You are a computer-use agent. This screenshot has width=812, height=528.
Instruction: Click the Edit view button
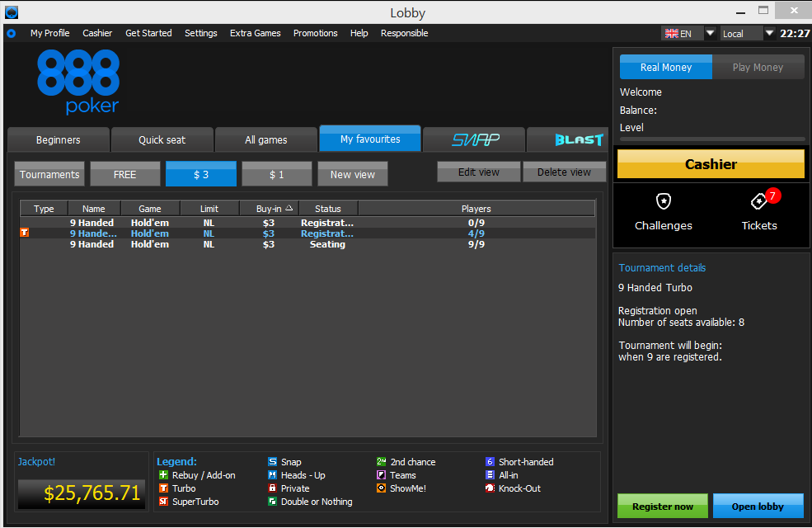point(479,172)
